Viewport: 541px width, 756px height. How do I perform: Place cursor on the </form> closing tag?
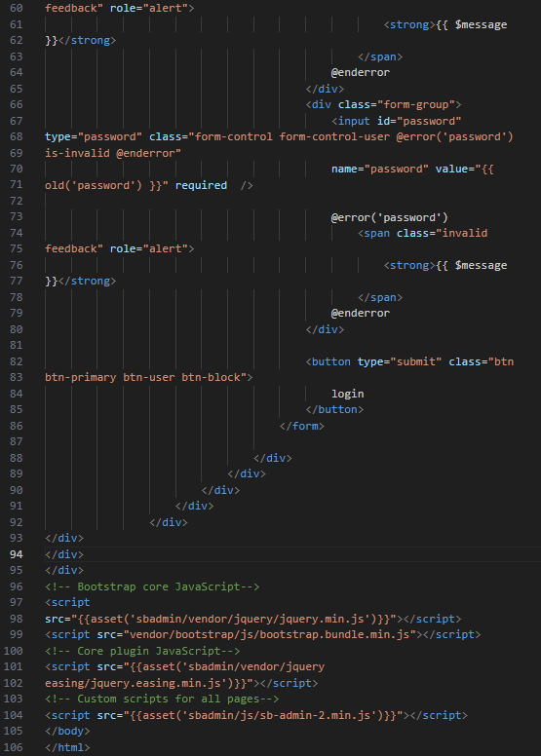301,426
